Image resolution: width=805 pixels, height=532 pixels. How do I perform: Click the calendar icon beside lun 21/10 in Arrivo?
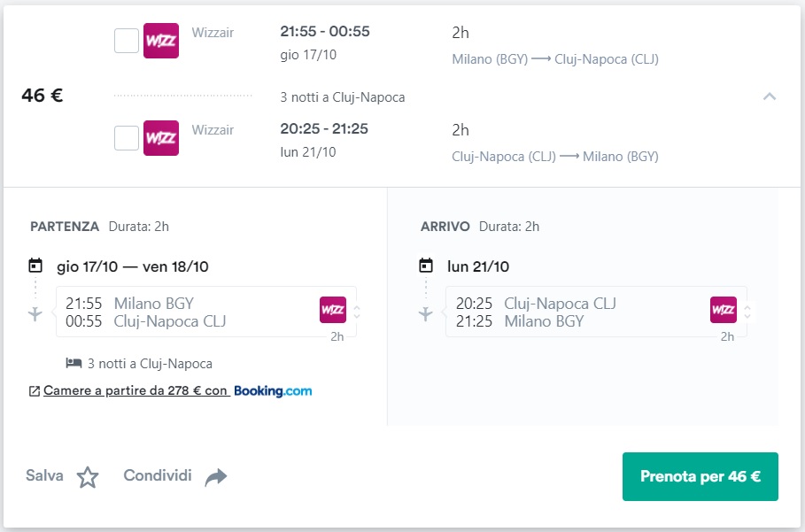point(426,266)
